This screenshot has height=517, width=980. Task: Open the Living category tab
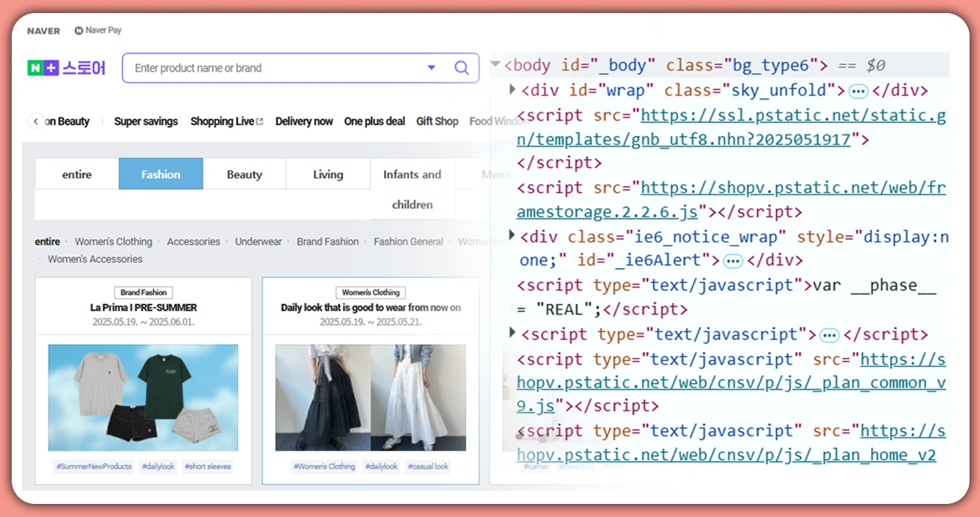327,174
